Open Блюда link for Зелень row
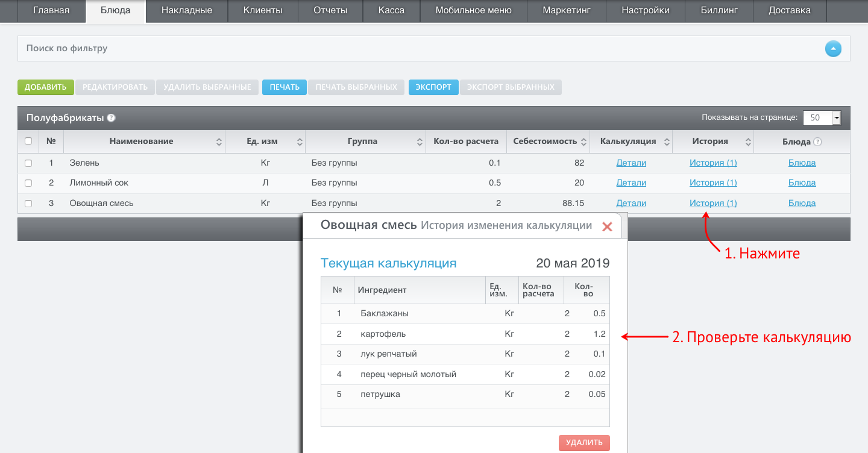868x453 pixels. [802, 163]
